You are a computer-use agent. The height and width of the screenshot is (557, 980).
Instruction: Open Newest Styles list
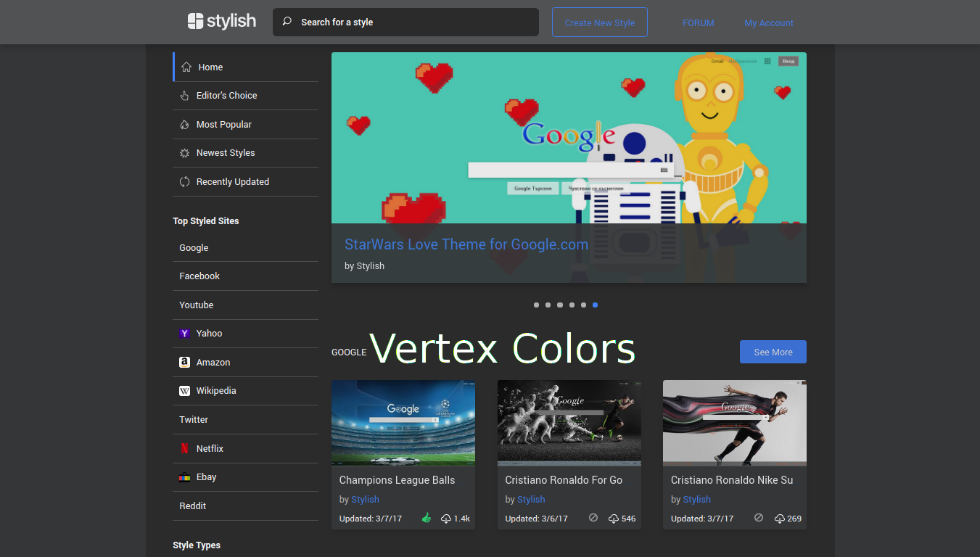(x=246, y=153)
